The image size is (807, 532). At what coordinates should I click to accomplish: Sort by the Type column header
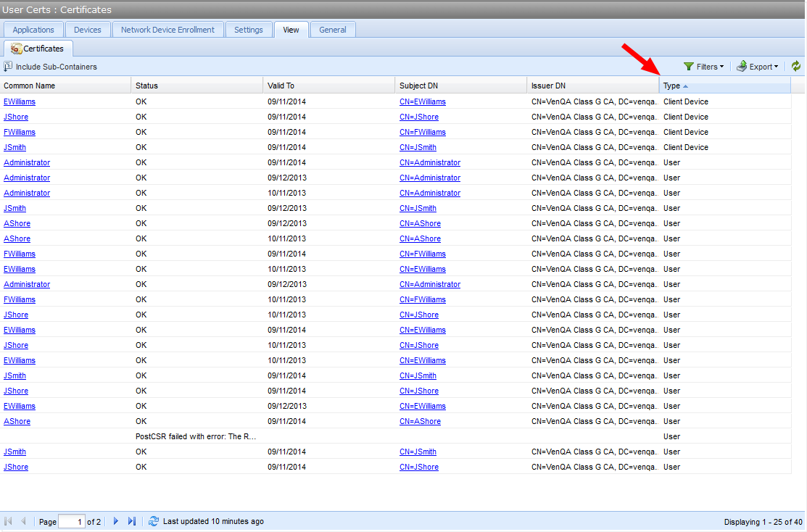pos(671,86)
